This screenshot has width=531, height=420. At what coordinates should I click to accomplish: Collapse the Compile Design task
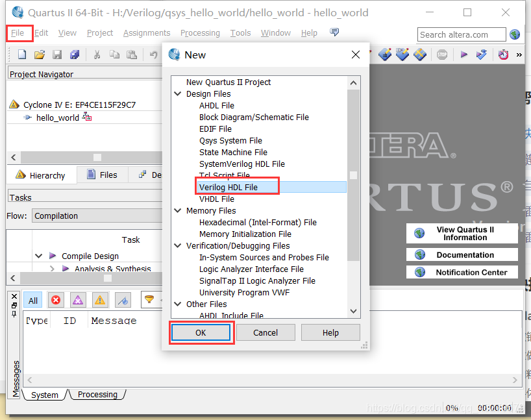tap(39, 256)
